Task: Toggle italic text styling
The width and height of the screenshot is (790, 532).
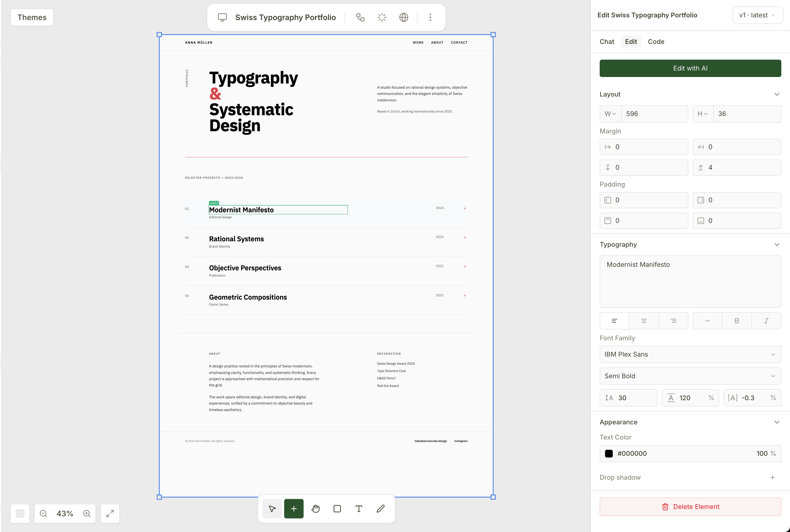Action: pos(767,321)
